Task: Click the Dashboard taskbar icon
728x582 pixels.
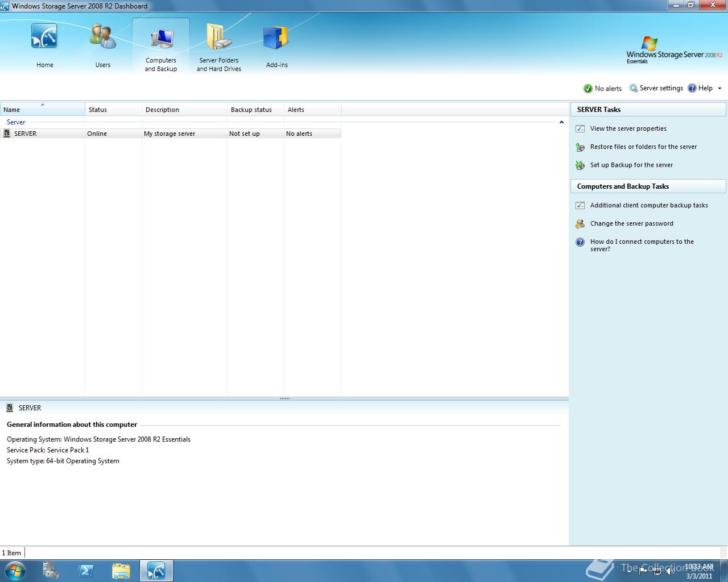Action: coord(156,571)
